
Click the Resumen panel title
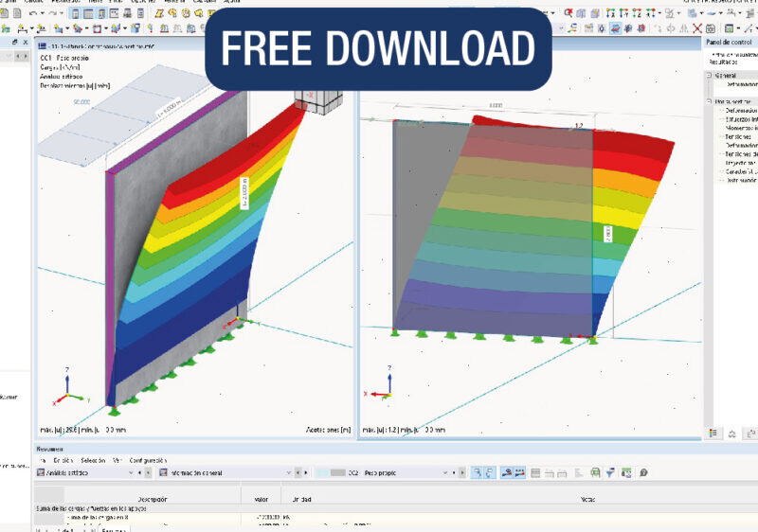50,449
